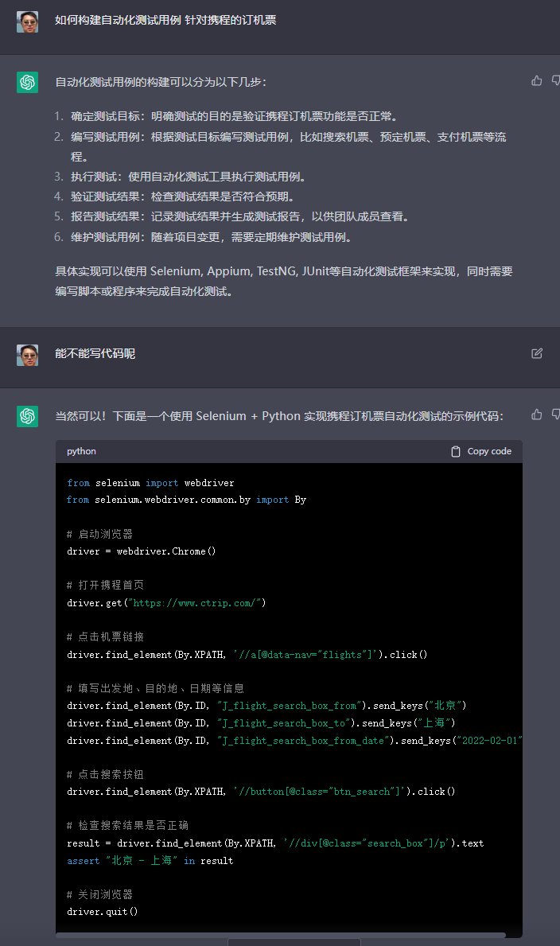560x946 pixels.
Task: Click user avatar next to first question
Action: point(27,21)
